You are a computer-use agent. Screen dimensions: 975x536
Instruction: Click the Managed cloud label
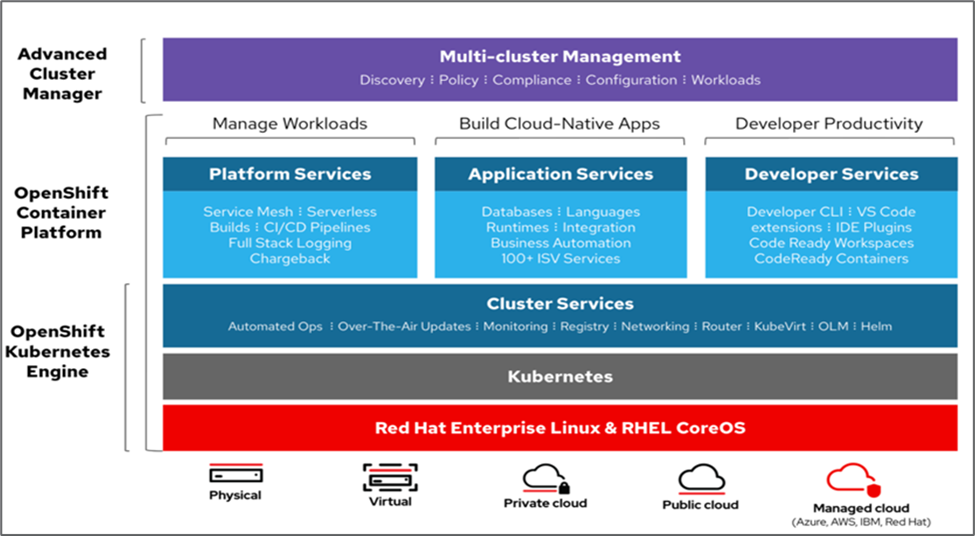pos(861,508)
